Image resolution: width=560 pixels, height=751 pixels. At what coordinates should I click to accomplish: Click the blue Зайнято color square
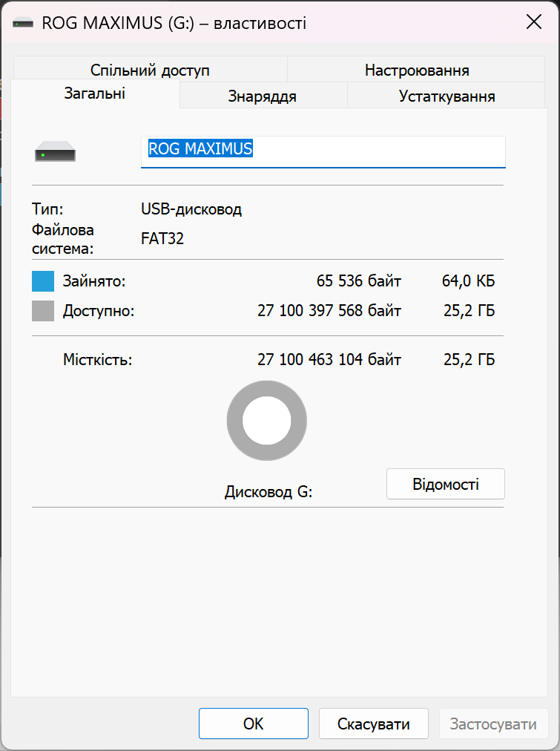[x=43, y=282]
